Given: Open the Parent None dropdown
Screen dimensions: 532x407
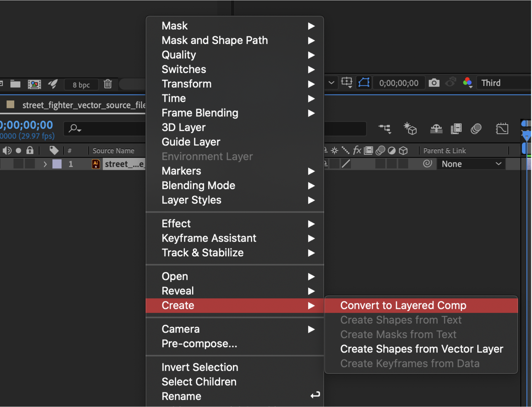Looking at the screenshot, I should pos(471,164).
